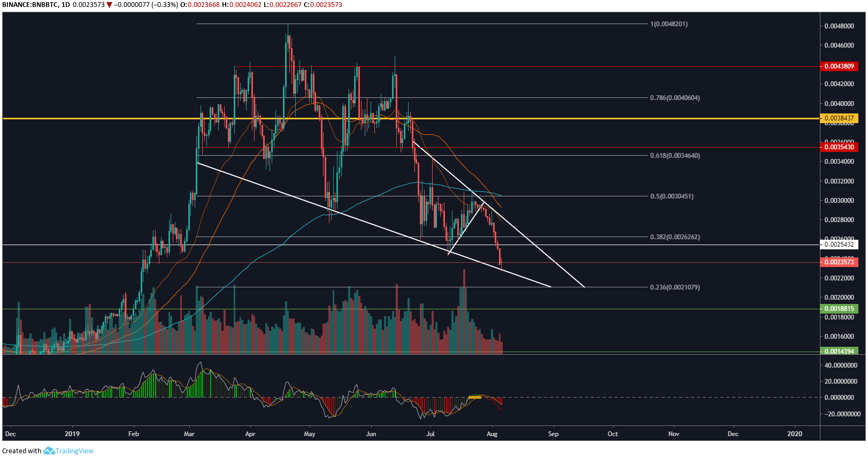
Task: Select the 0.0025432 white price label
Action: [x=839, y=245]
